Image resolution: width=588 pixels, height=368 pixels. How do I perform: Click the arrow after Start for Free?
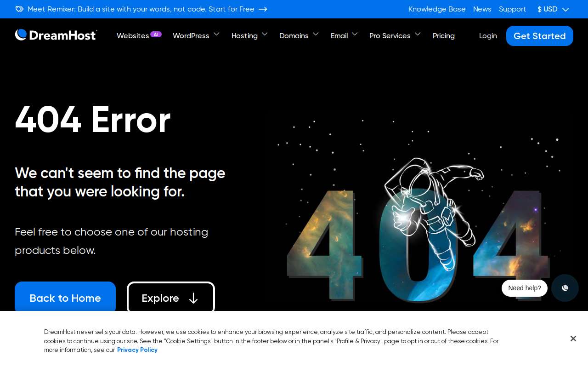tap(263, 9)
